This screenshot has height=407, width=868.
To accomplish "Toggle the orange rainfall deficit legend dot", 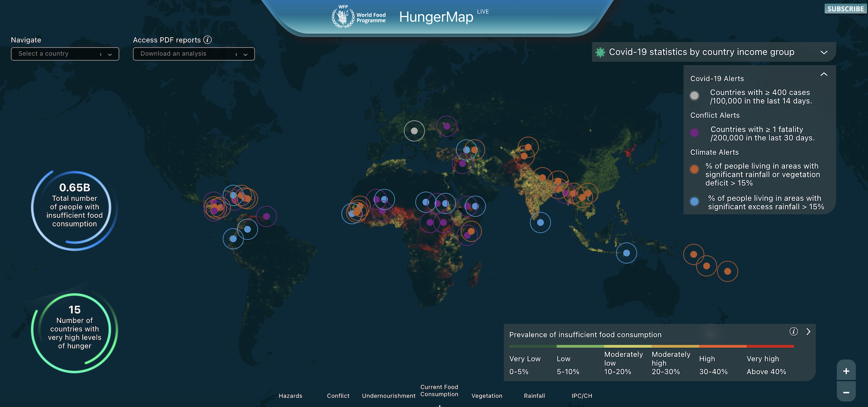I will (694, 169).
